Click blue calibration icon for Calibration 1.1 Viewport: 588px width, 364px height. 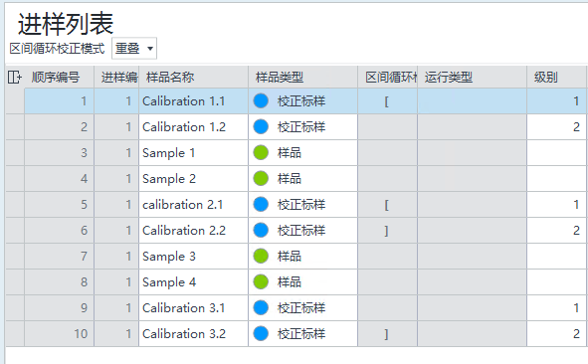(261, 100)
